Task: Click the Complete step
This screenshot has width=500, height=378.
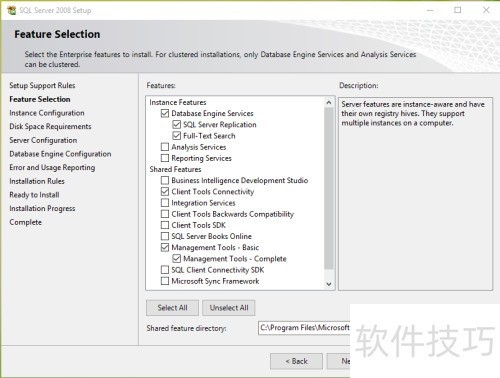Action: [26, 222]
